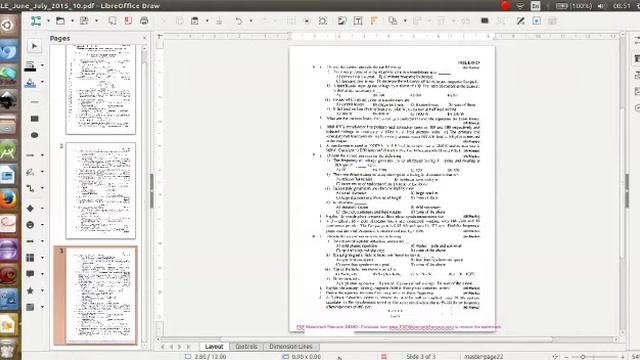
Task: Click the Open folder icon
Action: pos(60,21)
